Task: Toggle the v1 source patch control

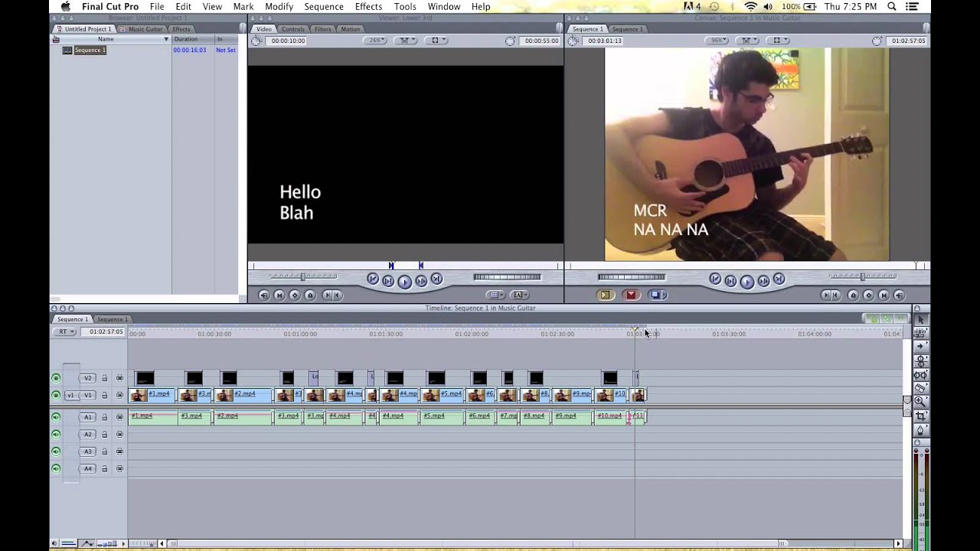Action: tap(70, 395)
